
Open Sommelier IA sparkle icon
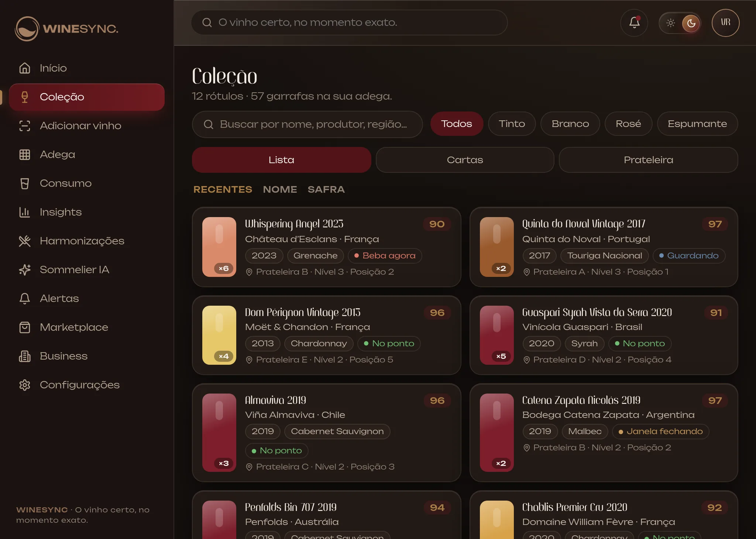pos(25,269)
